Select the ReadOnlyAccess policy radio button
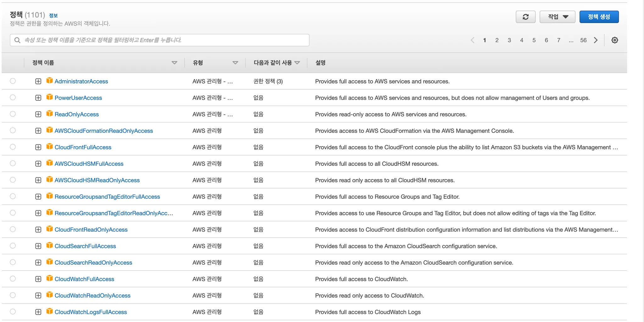This screenshot has width=644, height=322. (x=13, y=114)
